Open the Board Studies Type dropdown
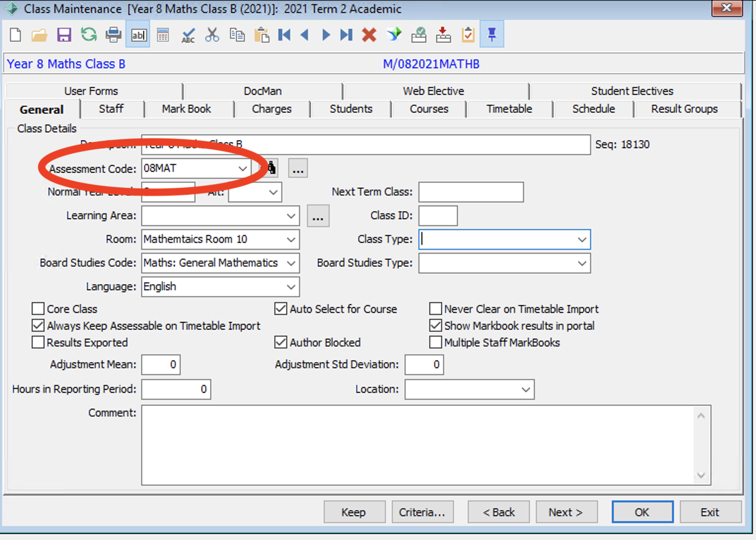Image resolution: width=756 pixels, height=540 pixels. click(582, 263)
